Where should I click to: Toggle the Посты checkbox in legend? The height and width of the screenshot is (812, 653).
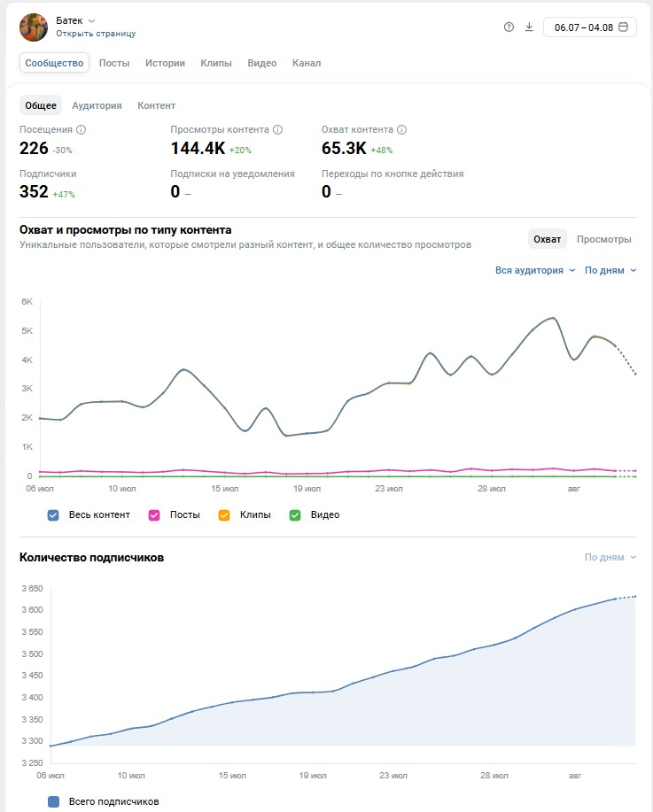pyautogui.click(x=154, y=515)
